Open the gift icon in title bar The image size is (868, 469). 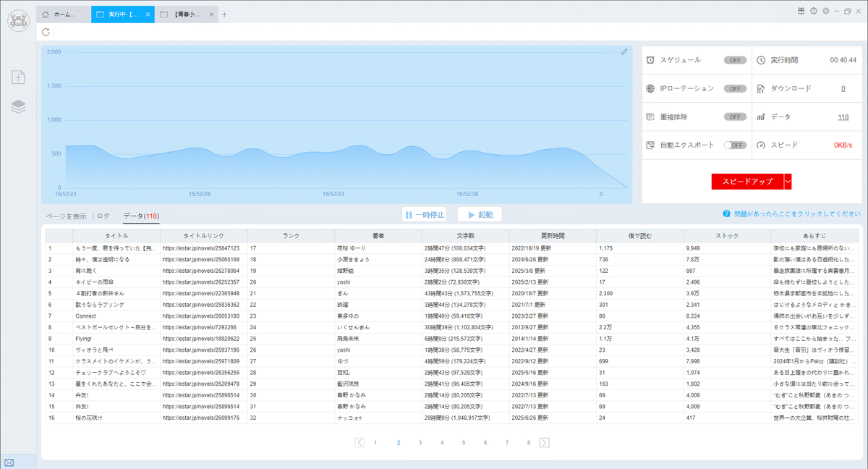[801, 11]
